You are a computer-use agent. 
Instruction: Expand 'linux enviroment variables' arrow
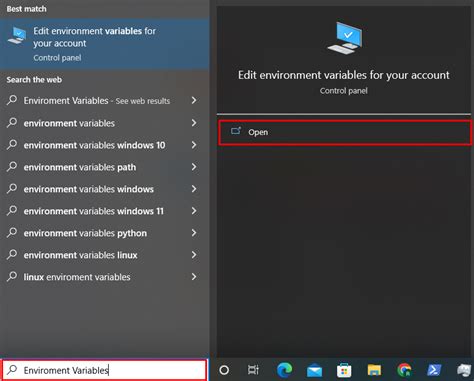[x=194, y=277]
